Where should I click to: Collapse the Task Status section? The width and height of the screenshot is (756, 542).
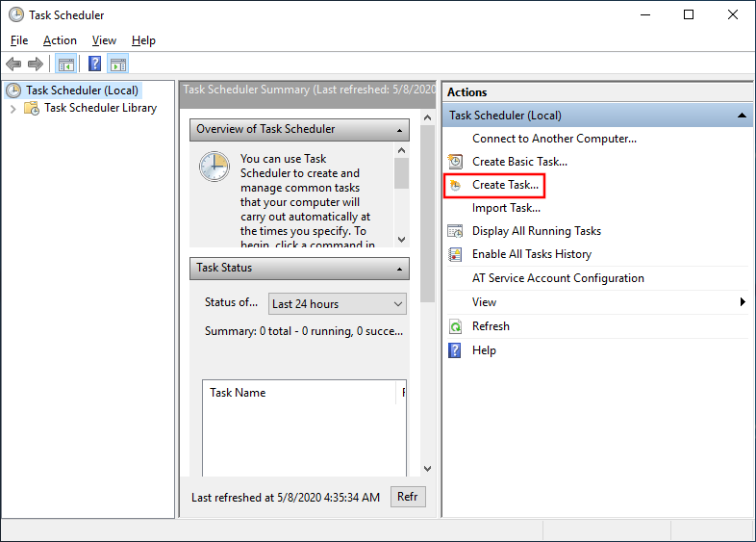pyautogui.click(x=398, y=268)
